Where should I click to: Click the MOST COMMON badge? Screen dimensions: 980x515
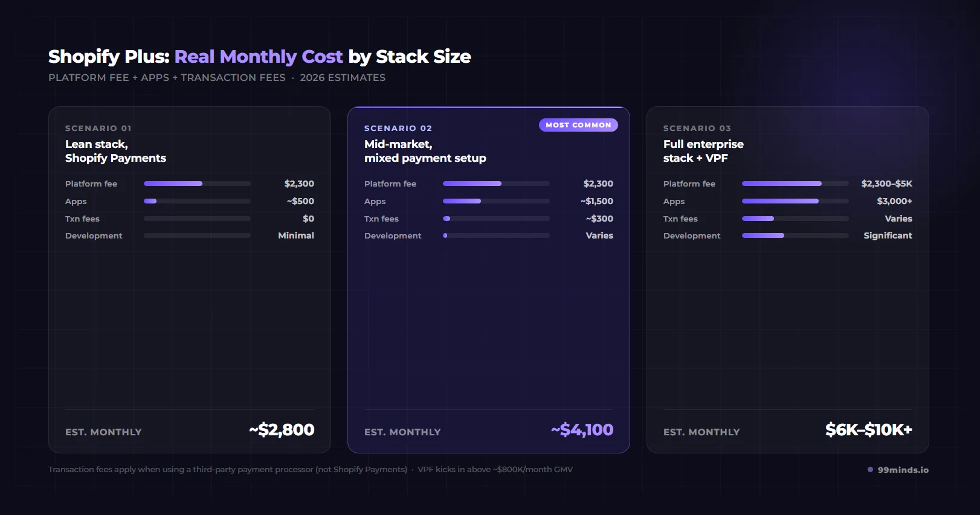point(578,125)
